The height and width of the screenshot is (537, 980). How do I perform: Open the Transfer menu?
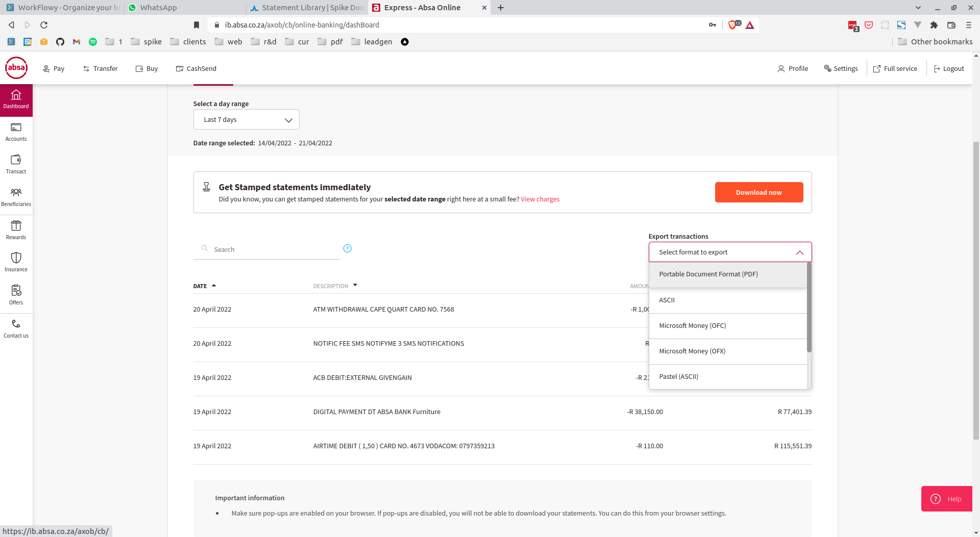(x=101, y=68)
